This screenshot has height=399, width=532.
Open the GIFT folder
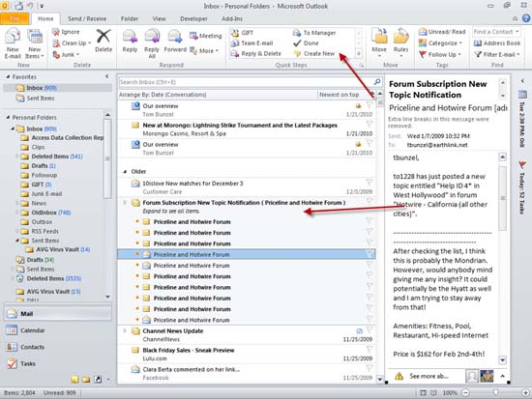coord(36,185)
